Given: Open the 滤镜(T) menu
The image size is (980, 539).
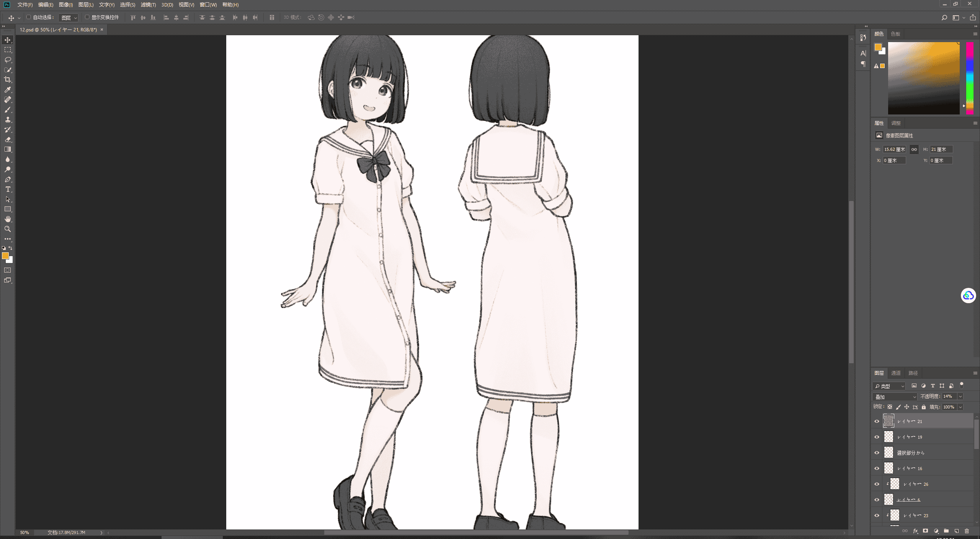Looking at the screenshot, I should click(148, 5).
